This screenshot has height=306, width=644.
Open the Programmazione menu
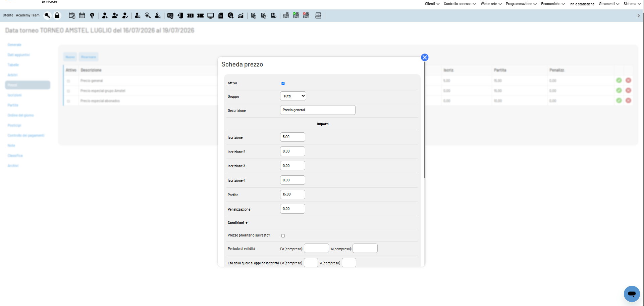[521, 4]
